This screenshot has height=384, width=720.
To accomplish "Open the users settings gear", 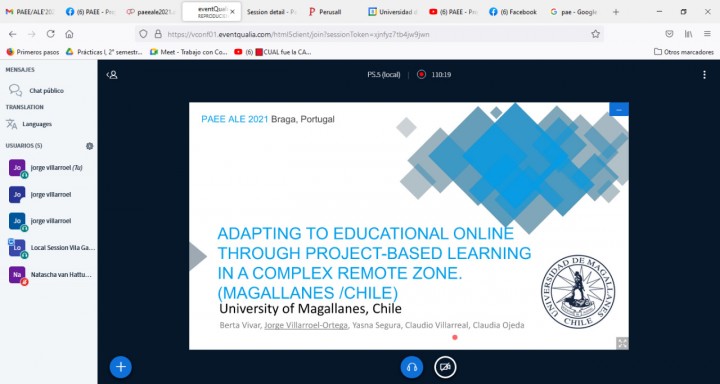I will click(x=90, y=146).
